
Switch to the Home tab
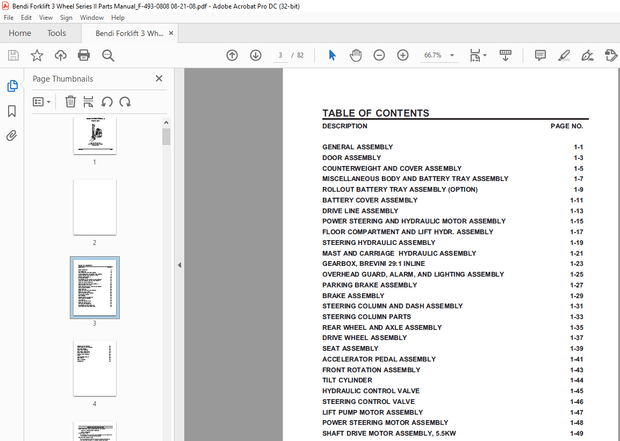(x=20, y=33)
